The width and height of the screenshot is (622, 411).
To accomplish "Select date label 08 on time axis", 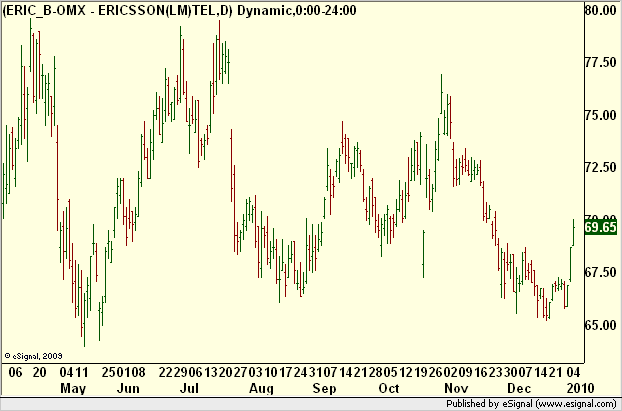I will click(x=138, y=372).
